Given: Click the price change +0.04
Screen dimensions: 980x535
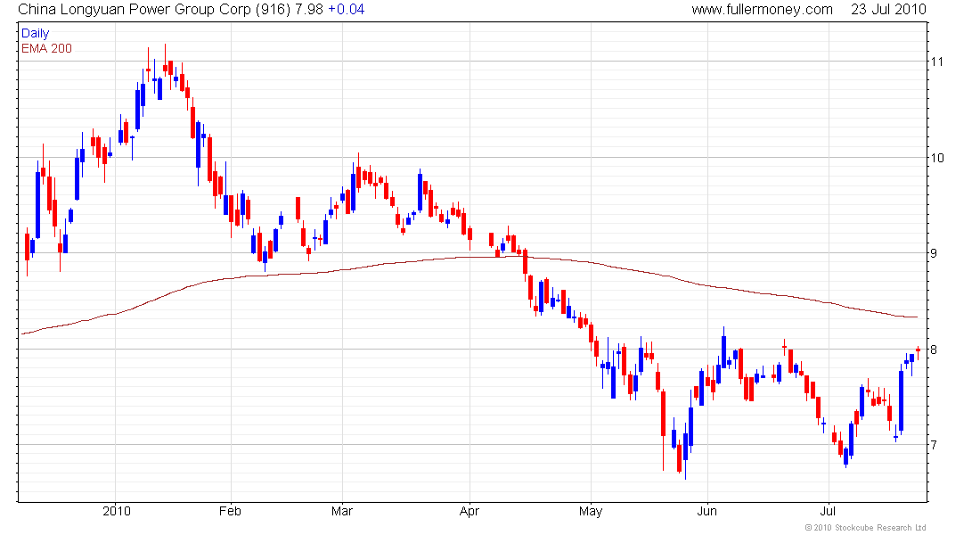Looking at the screenshot, I should (x=347, y=10).
